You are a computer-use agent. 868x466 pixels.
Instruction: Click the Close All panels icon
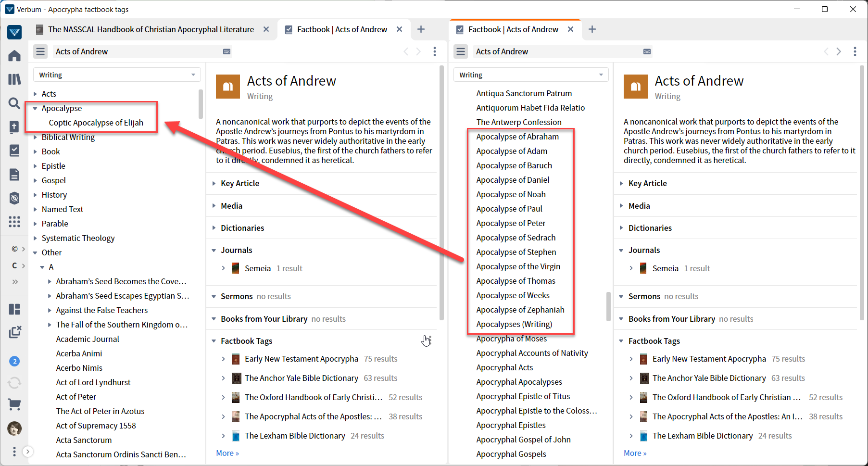point(15,332)
